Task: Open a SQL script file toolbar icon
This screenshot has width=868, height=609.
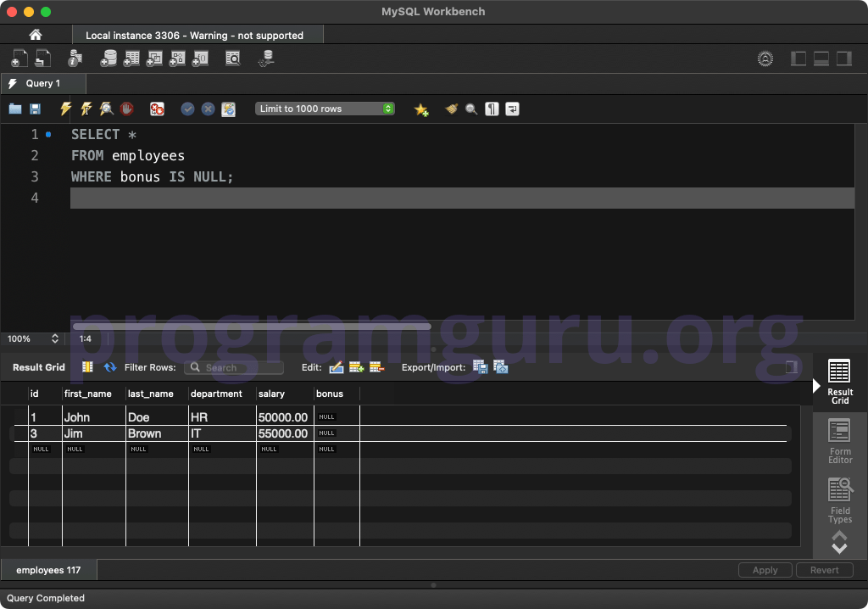Action: coord(42,59)
